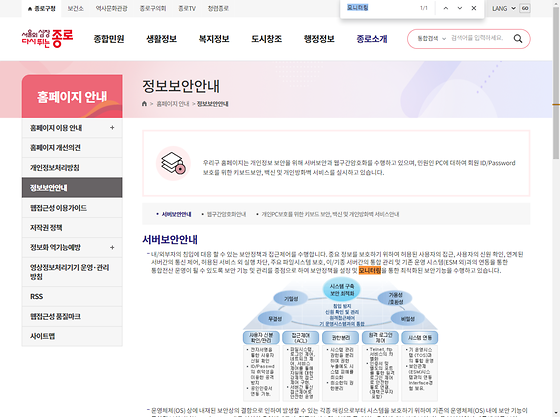
Task: Click the 정보보안안내 page title
Action: (181, 86)
